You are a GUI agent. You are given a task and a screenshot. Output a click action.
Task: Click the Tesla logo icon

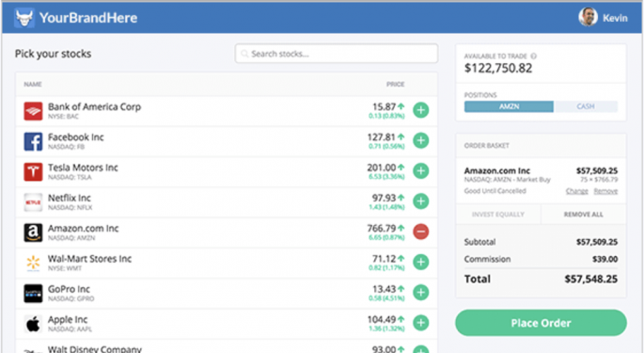click(33, 172)
